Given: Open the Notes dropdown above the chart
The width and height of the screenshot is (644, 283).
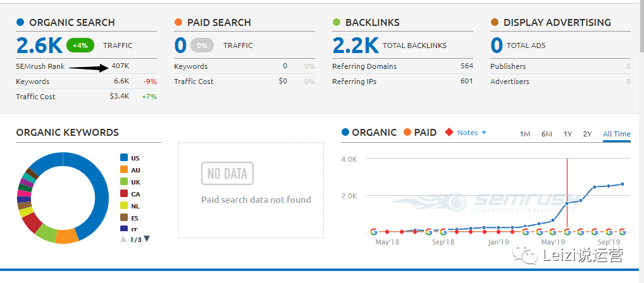Looking at the screenshot, I should coord(471,133).
